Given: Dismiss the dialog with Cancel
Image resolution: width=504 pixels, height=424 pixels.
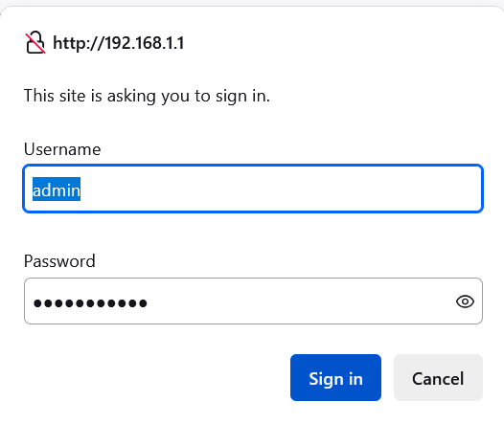Looking at the screenshot, I should [x=438, y=377].
